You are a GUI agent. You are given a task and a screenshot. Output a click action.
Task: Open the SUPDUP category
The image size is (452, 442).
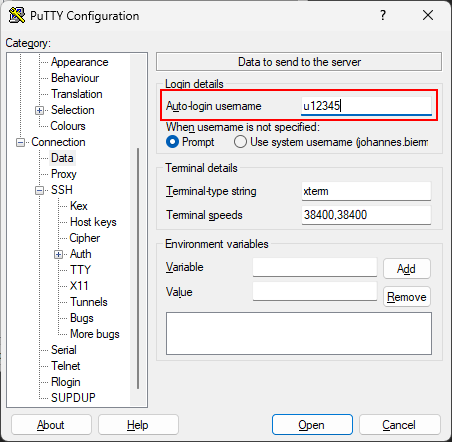click(x=73, y=398)
